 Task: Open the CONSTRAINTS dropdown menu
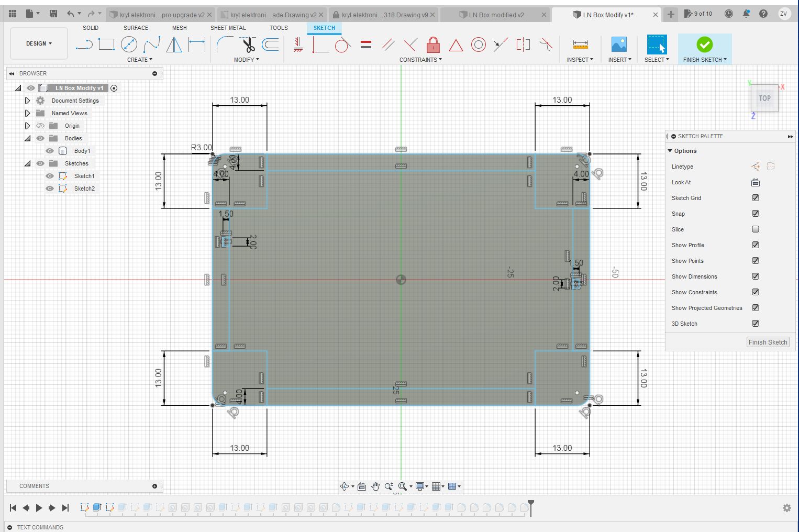tap(420, 60)
